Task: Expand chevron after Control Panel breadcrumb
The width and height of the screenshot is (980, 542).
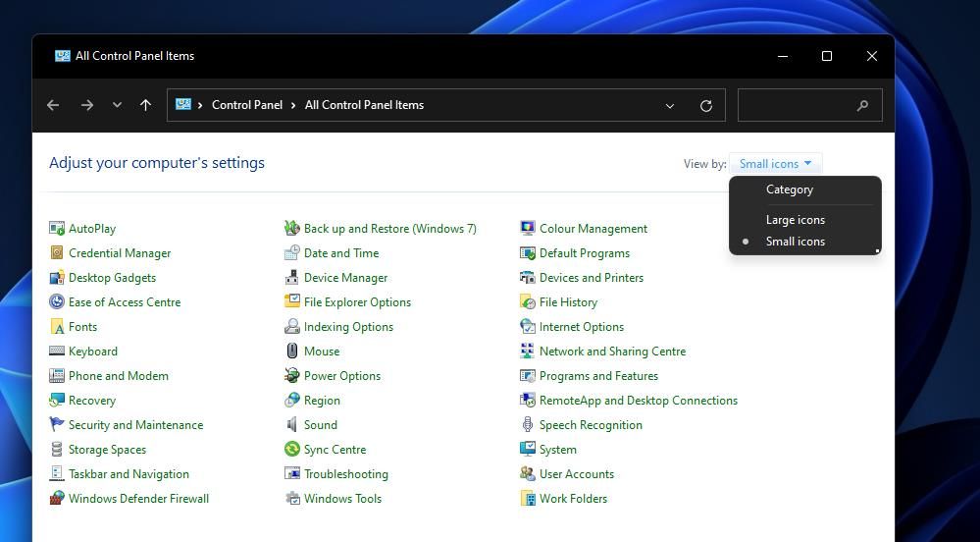Action: click(293, 105)
